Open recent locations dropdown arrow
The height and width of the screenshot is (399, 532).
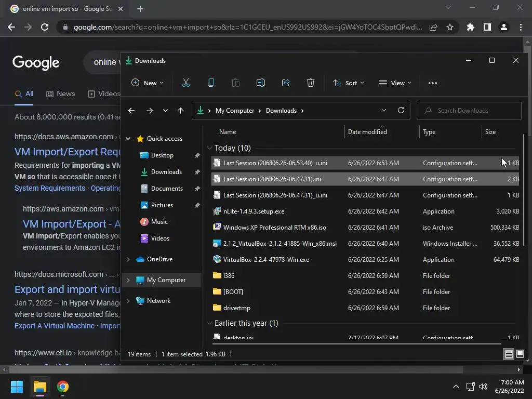click(x=165, y=111)
